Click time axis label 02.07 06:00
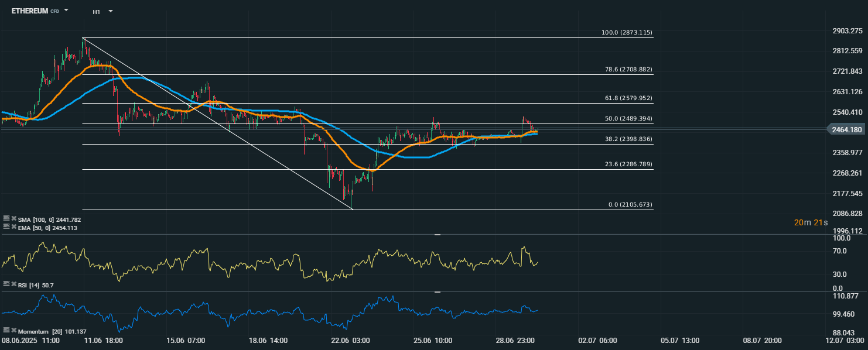The image size is (868, 350). point(597,340)
